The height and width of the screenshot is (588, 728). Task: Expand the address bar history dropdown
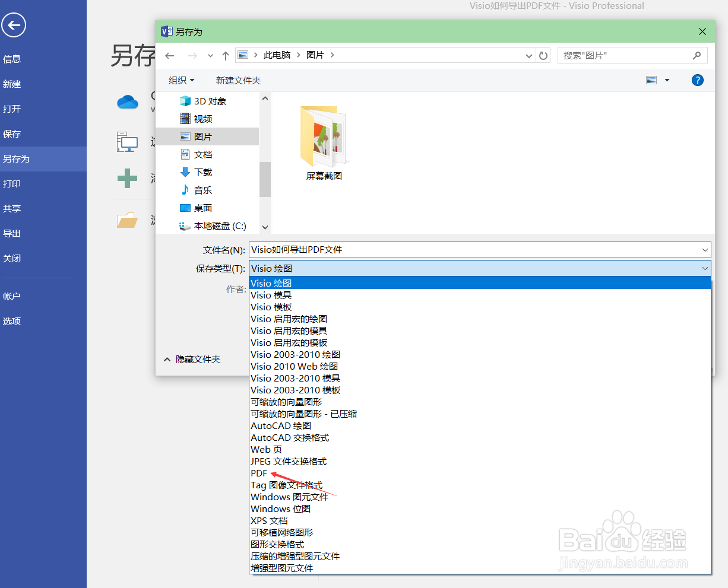[x=529, y=56]
